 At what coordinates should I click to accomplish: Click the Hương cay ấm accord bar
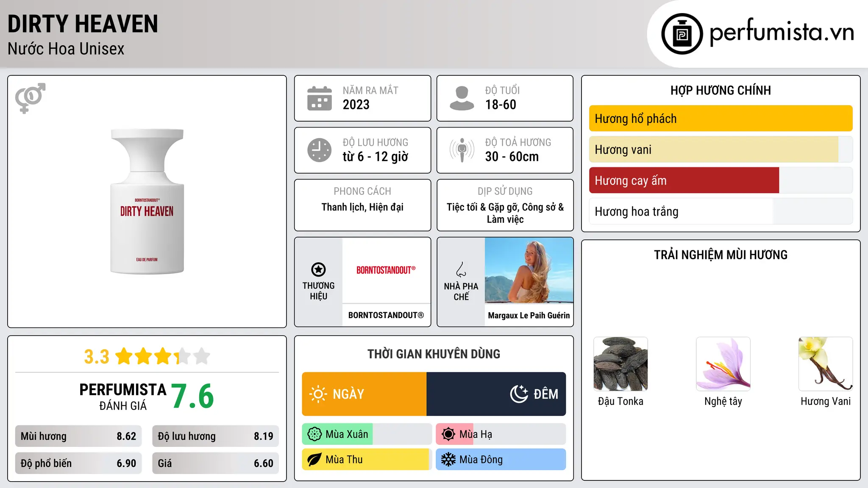pyautogui.click(x=721, y=180)
